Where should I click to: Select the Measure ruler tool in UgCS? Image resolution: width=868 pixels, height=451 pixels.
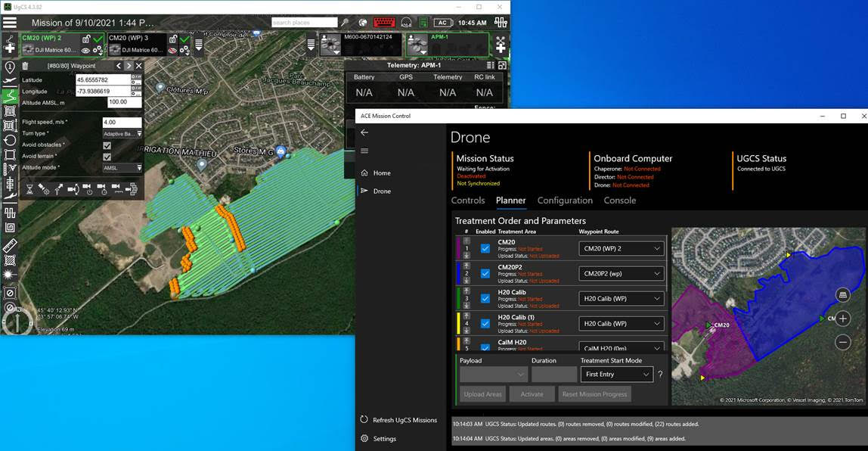[9, 245]
